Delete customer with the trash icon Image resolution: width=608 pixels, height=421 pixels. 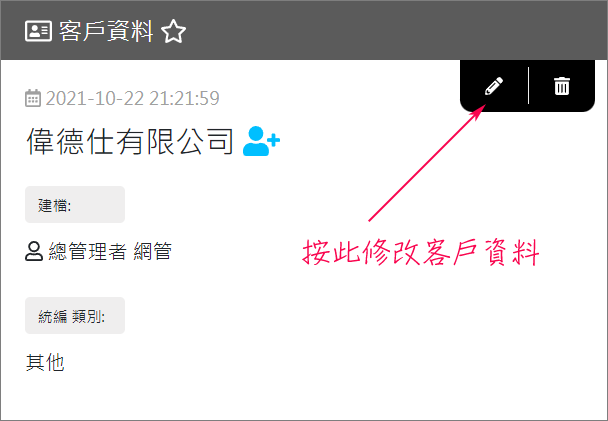coord(561,86)
